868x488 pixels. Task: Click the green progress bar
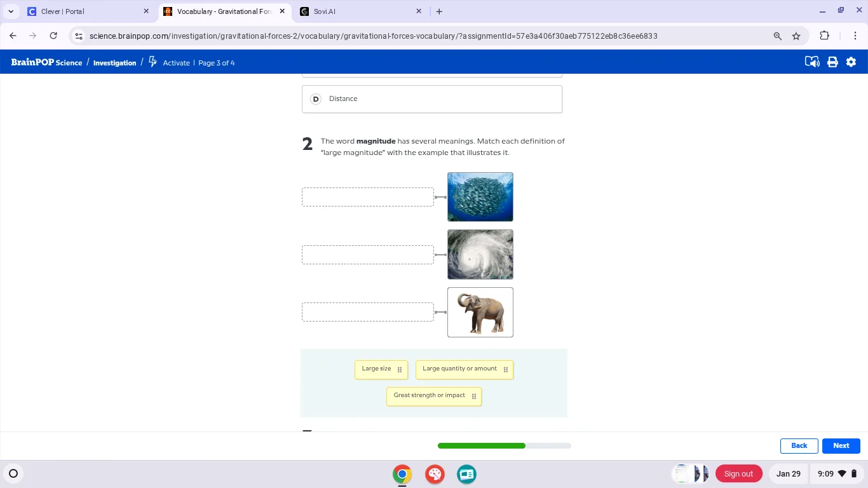[x=482, y=446]
